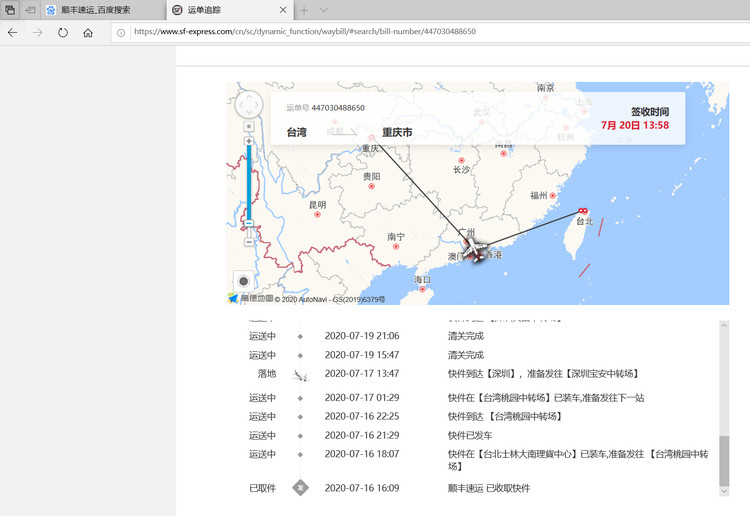This screenshot has width=750, height=518.
Task: Click the 高德地图 logo on map
Action: pos(251,298)
